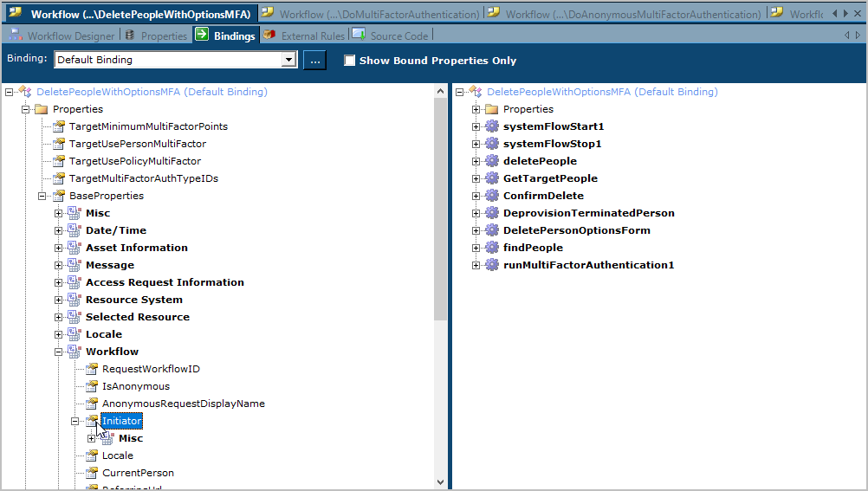Select the DeletePersonOptionsForm tree item
Image resolution: width=868 pixels, height=491 pixels.
(x=576, y=230)
